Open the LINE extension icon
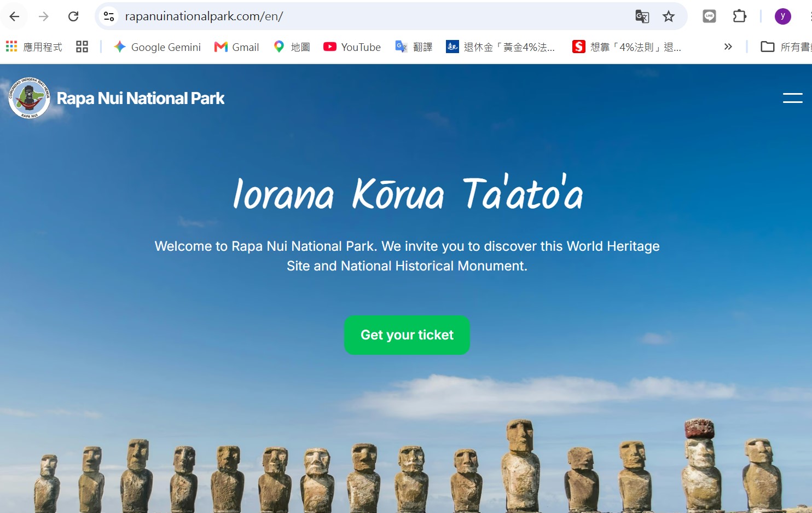812x513 pixels. point(709,16)
